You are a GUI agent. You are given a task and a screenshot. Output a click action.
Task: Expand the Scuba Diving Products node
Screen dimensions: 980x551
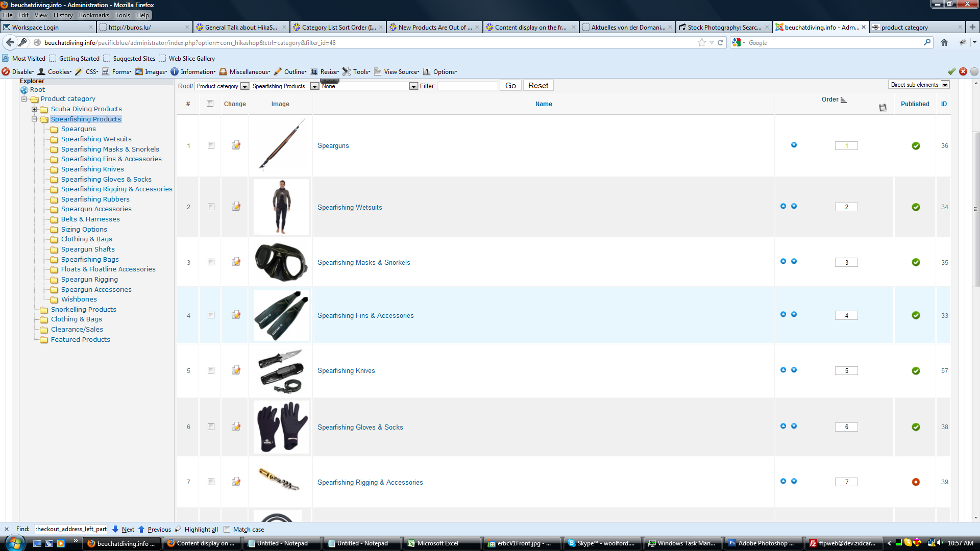click(x=34, y=109)
